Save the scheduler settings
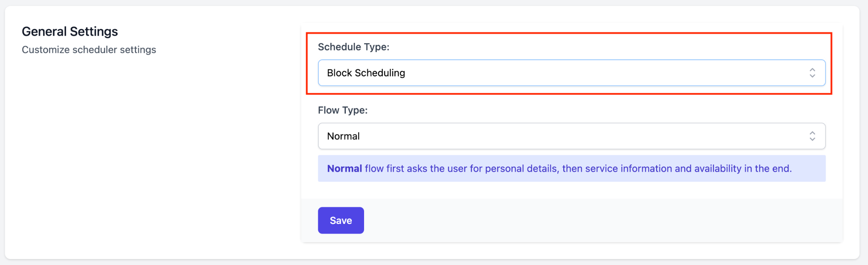The height and width of the screenshot is (265, 868). pyautogui.click(x=341, y=220)
